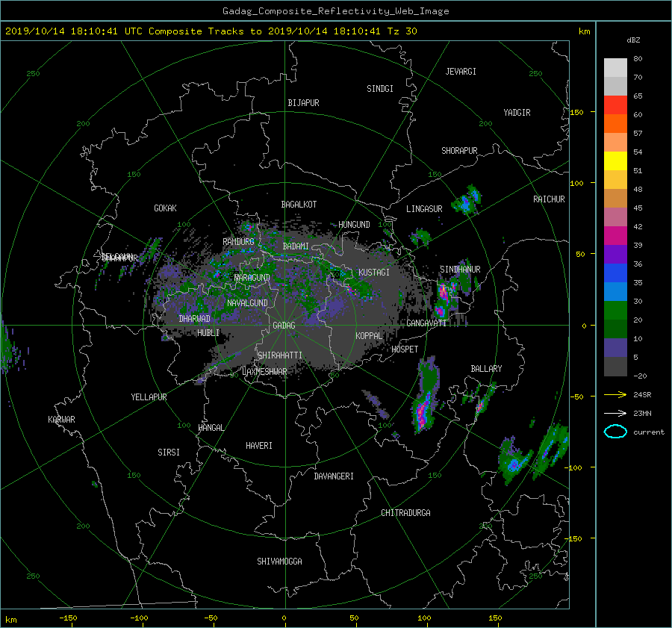This screenshot has height=628, width=672.
Task: Choose the dark gray 5 to -20 swatch
Action: pos(615,366)
